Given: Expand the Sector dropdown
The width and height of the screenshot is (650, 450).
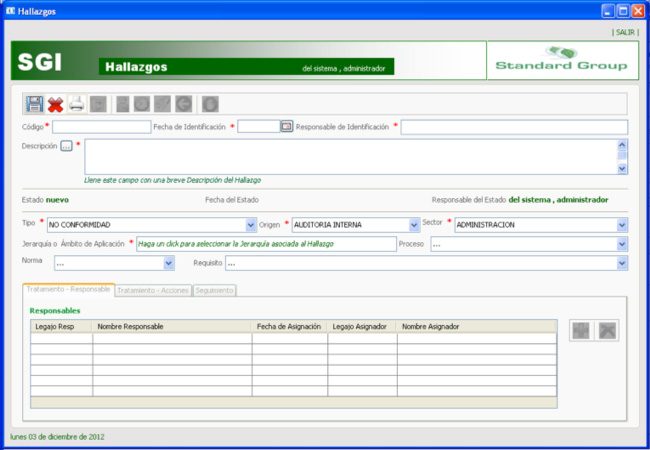Looking at the screenshot, I should pyautogui.click(x=622, y=225).
